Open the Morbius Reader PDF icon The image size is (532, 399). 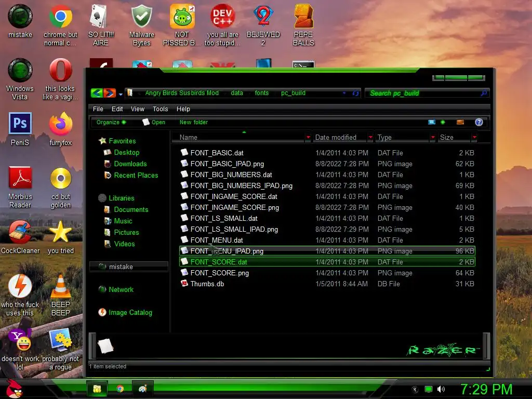[x=20, y=187]
